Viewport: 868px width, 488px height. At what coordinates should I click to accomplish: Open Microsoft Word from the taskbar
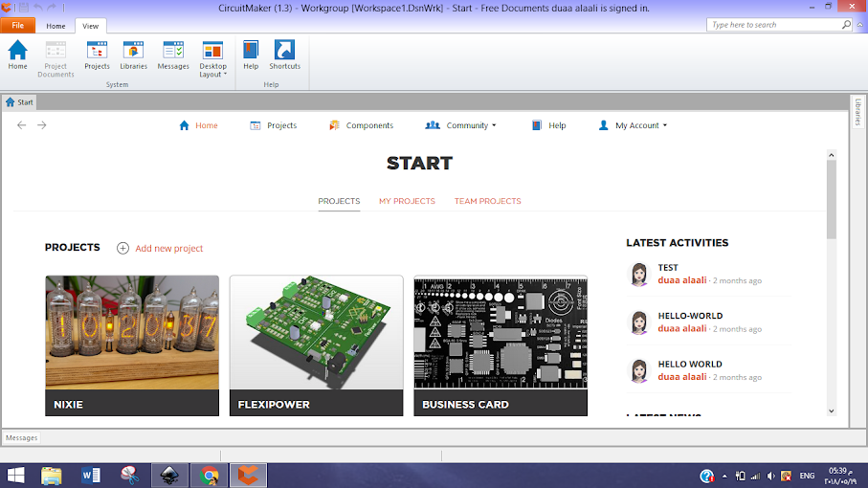pos(91,476)
